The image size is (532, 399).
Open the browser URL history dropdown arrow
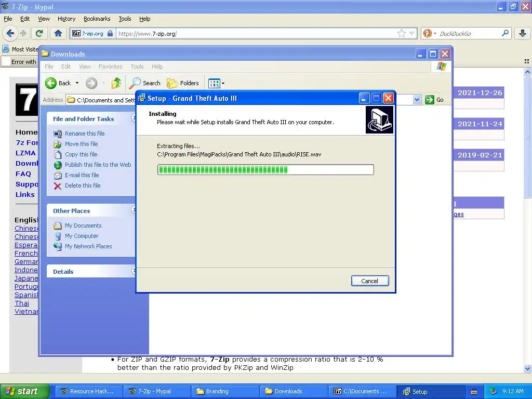[x=411, y=33]
